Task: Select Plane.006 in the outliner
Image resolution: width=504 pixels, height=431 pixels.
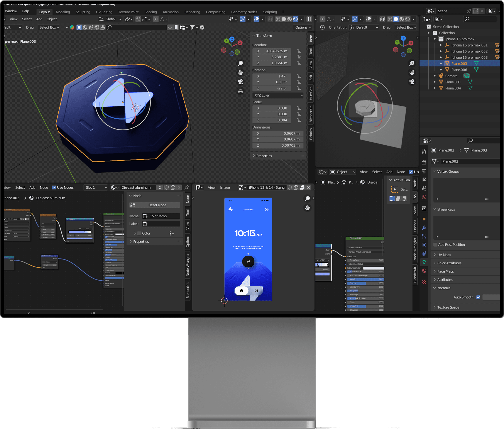Action: point(459,70)
